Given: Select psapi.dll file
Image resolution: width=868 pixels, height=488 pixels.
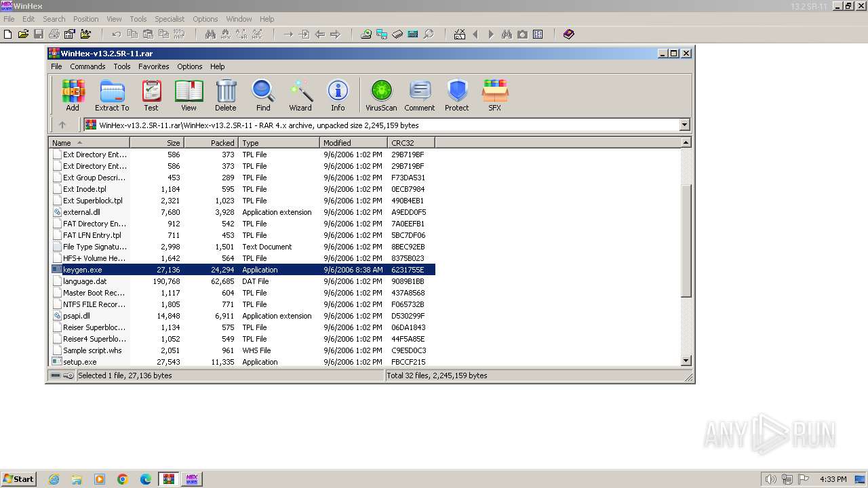Looking at the screenshot, I should (243, 316).
